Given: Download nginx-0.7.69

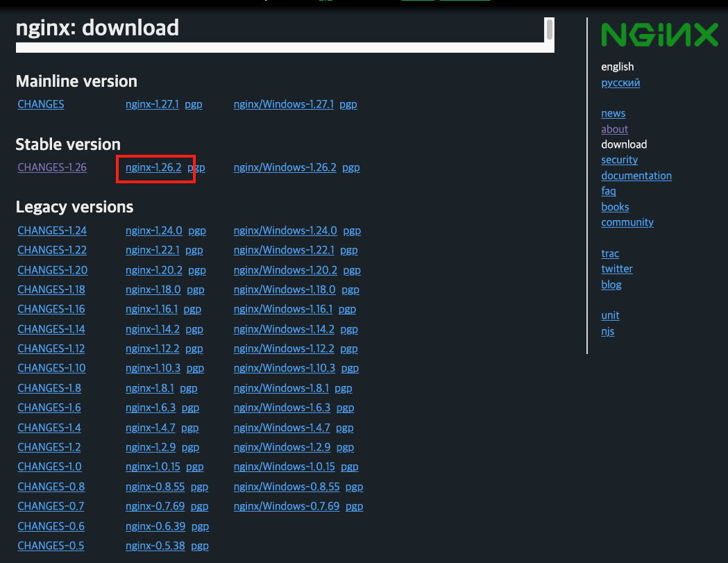Looking at the screenshot, I should point(155,506).
